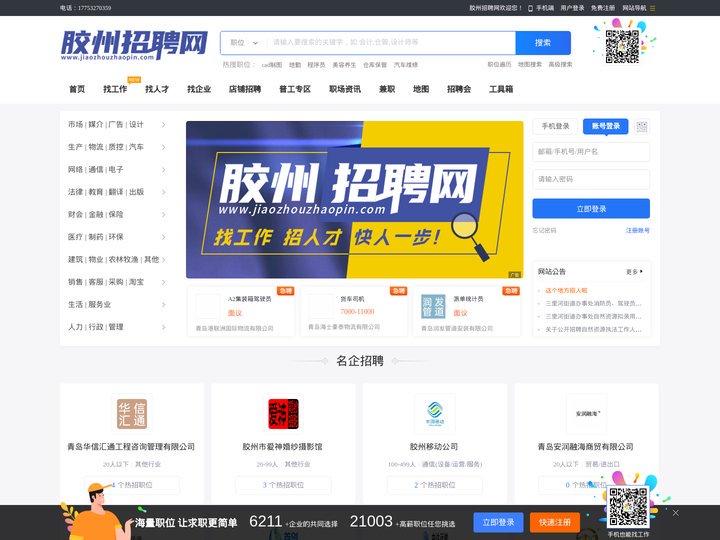Open the 招聘会 nav item
Image resolution: width=720 pixels, height=540 pixels.
pos(459,89)
